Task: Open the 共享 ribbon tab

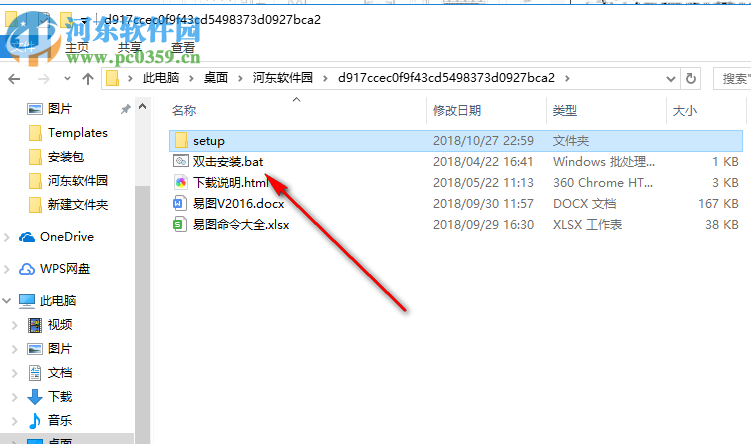Action: [129, 48]
